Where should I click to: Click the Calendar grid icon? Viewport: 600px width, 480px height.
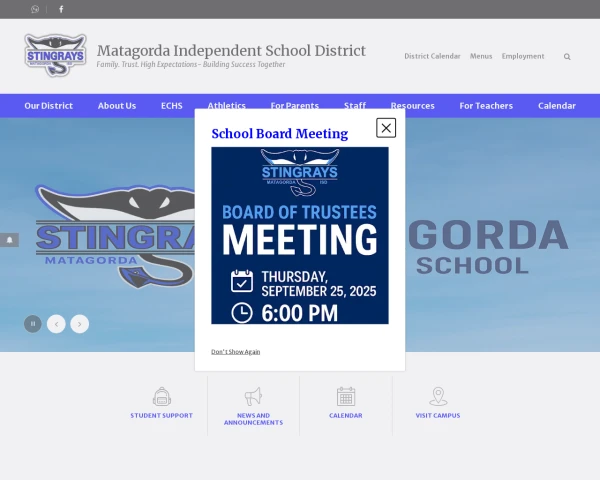point(346,397)
